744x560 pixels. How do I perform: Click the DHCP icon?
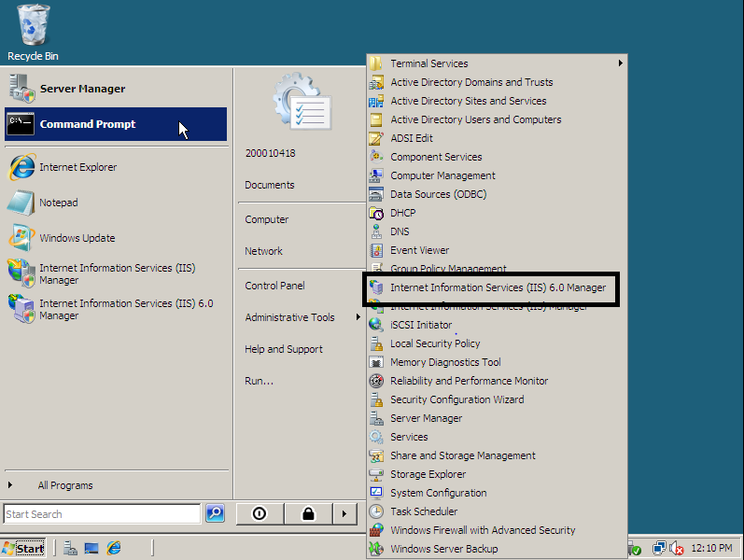click(376, 213)
